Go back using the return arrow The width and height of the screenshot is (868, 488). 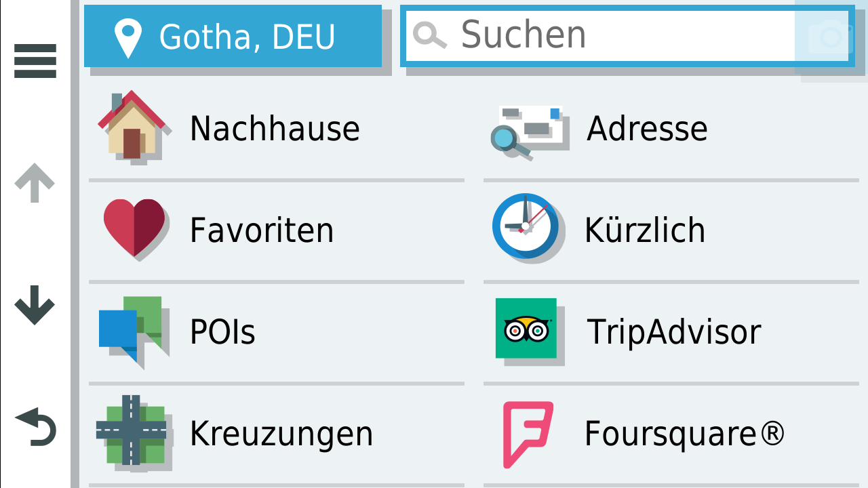point(35,428)
